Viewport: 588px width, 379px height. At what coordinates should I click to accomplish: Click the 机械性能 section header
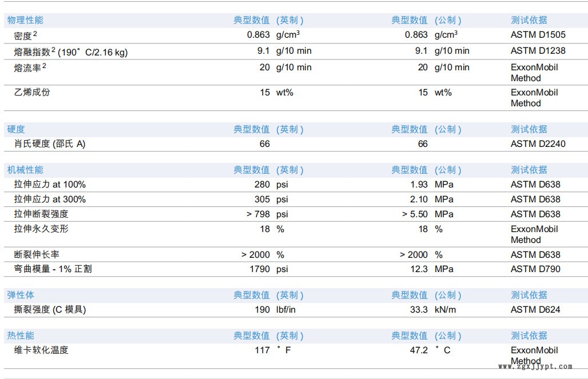point(25,170)
